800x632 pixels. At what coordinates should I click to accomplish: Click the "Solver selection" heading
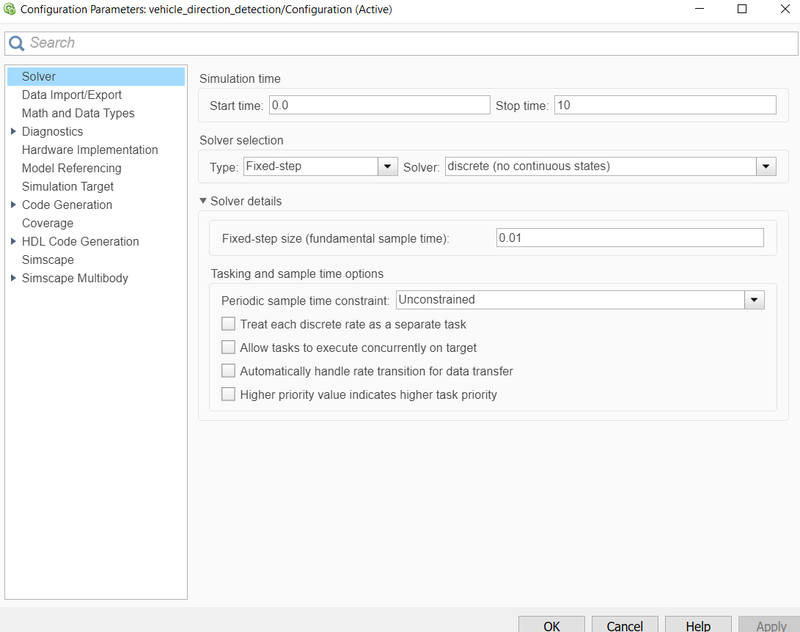(241, 140)
